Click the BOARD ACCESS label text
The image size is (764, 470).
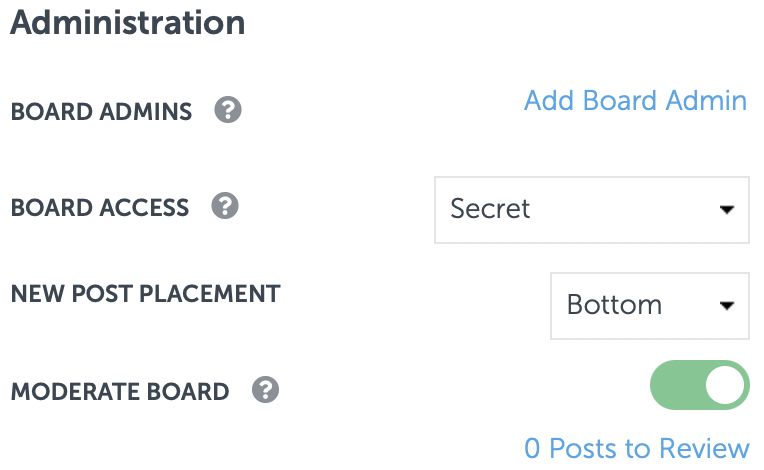[x=99, y=208]
